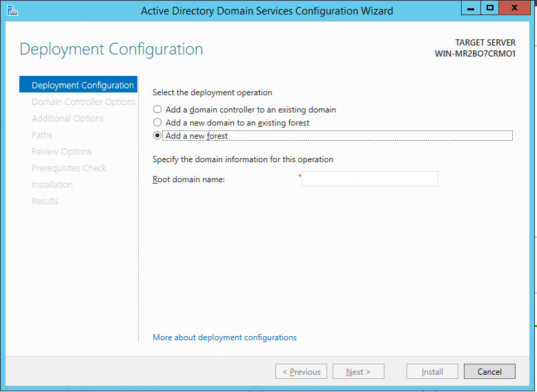Switch to the Additional Options step
Screen dimensions: 537x392
68,119
